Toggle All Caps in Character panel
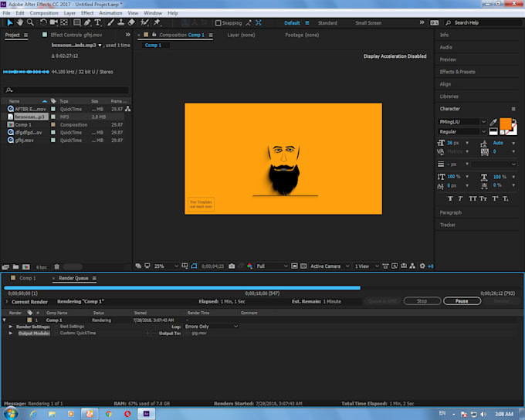This screenshot has width=525, height=420. click(472, 198)
